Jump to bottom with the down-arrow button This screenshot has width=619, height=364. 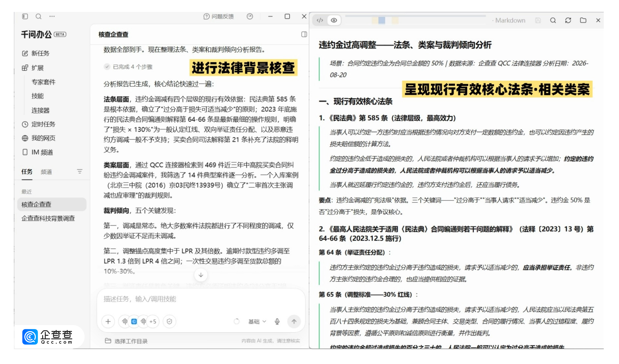tap(201, 275)
